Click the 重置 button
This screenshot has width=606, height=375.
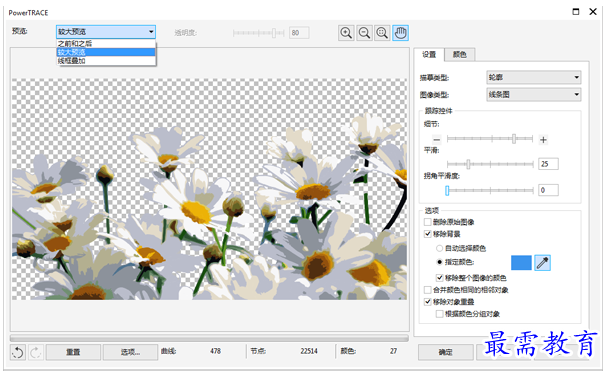point(73,352)
